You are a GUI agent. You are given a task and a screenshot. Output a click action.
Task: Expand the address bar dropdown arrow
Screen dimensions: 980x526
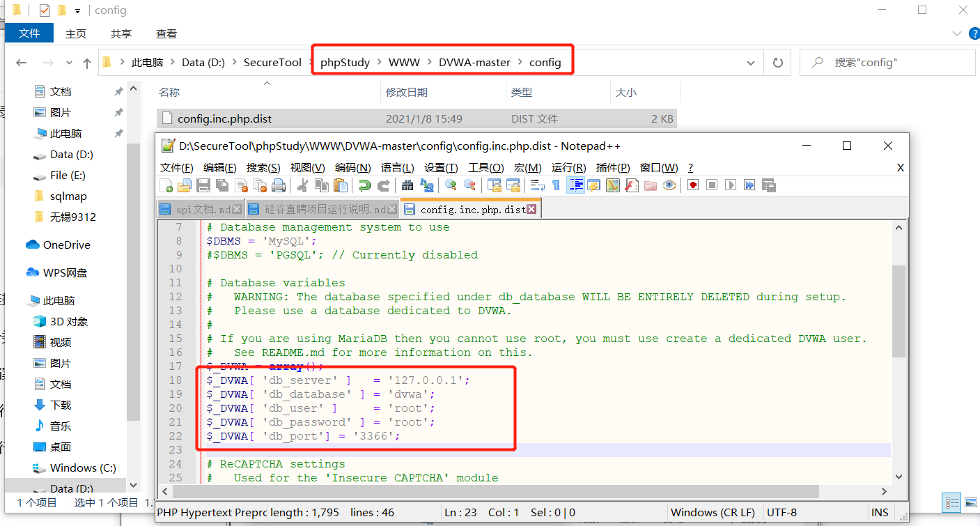point(751,62)
